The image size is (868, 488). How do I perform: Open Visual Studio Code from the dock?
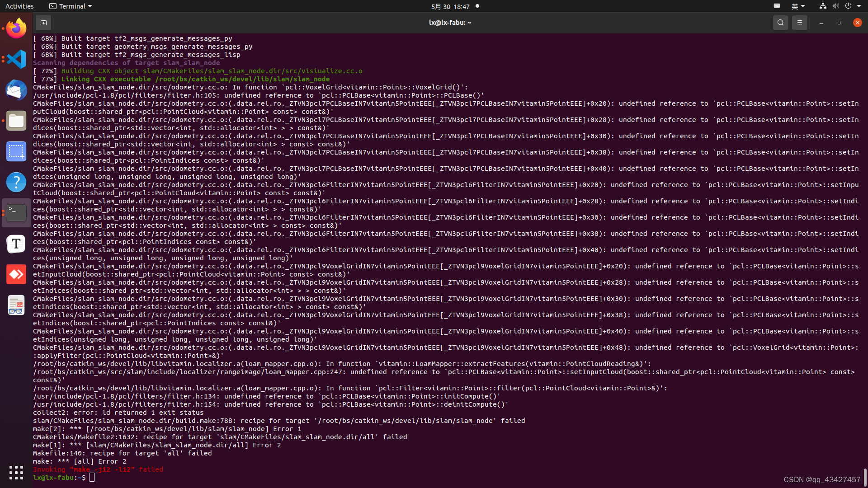(16, 59)
